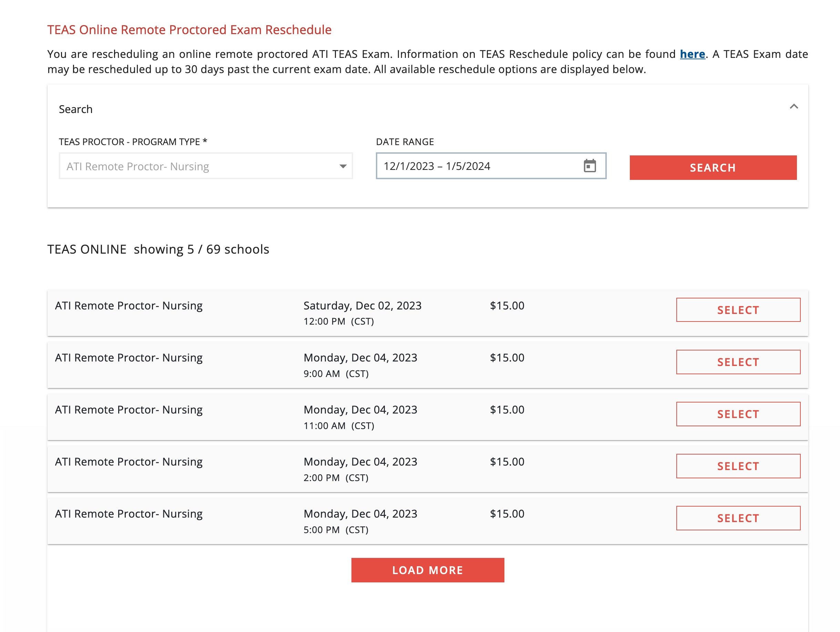Image resolution: width=840 pixels, height=632 pixels.
Task: Select the Monday Dec 04 2:00 PM exam
Action: click(738, 466)
